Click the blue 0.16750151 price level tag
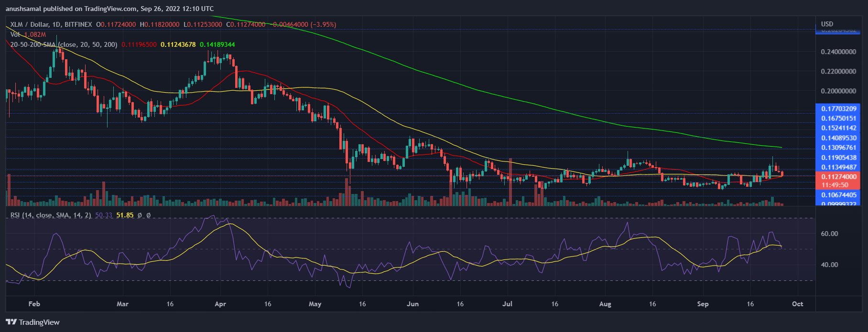 838,118
